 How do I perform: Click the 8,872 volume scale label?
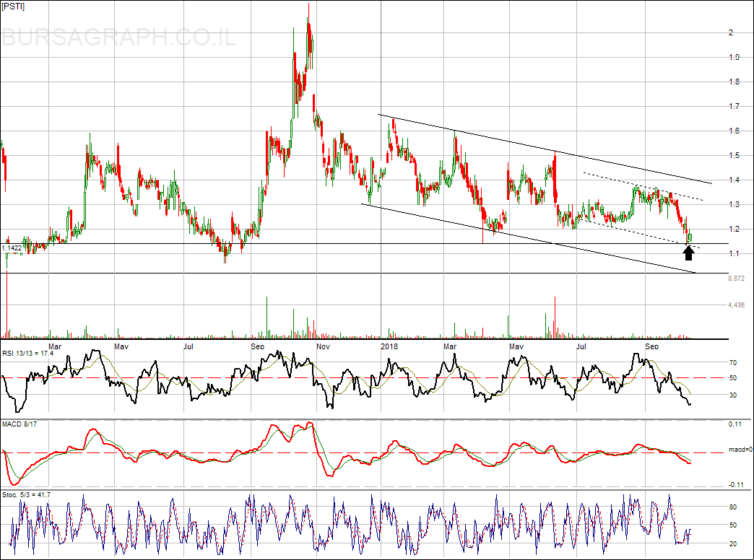(x=736, y=278)
